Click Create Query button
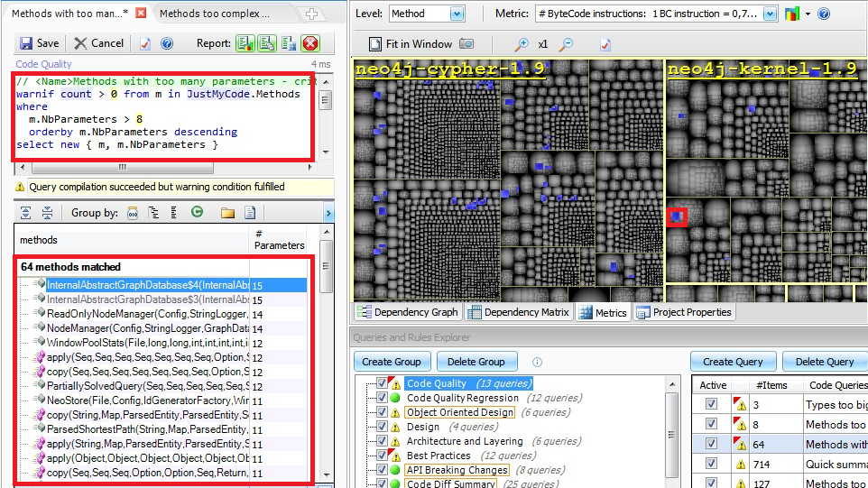Screen dimensions: 868x488 coord(733,362)
